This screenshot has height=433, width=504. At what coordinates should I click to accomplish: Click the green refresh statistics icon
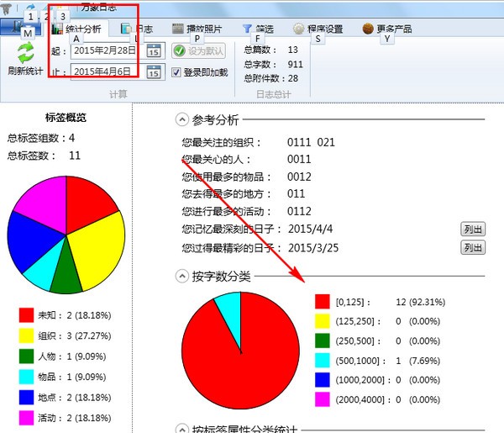[x=26, y=53]
